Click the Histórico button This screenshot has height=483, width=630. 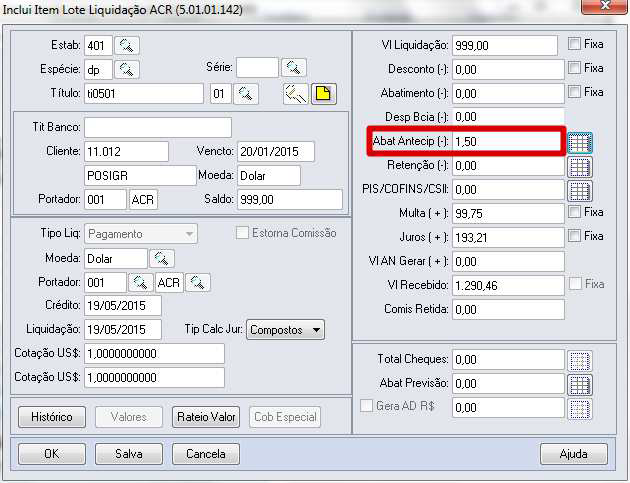[x=52, y=417]
